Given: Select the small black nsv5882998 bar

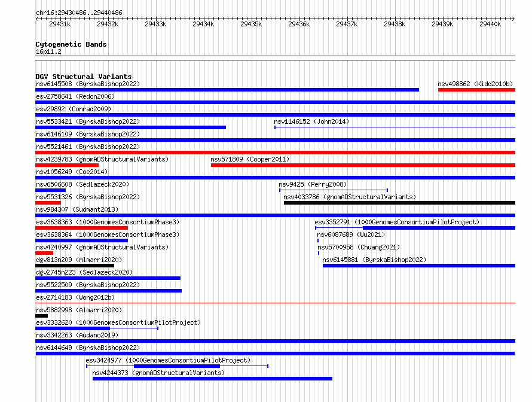Looking at the screenshot, I should 41,316.
